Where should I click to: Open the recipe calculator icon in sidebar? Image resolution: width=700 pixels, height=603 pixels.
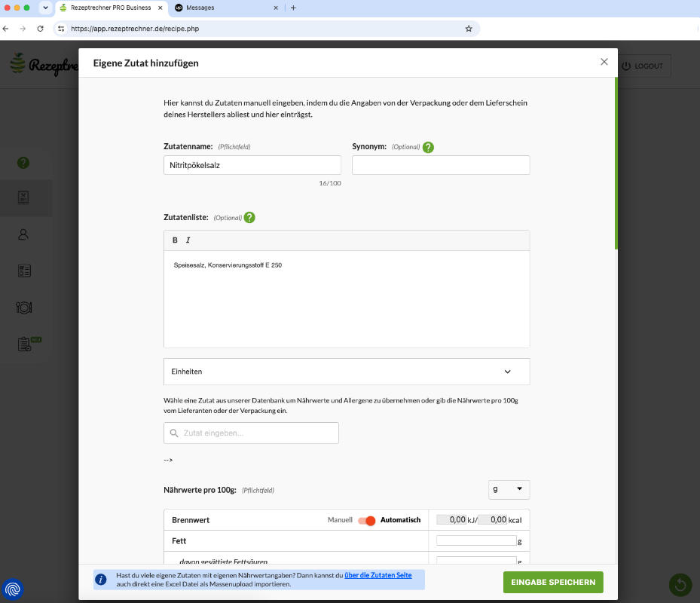coord(23,197)
